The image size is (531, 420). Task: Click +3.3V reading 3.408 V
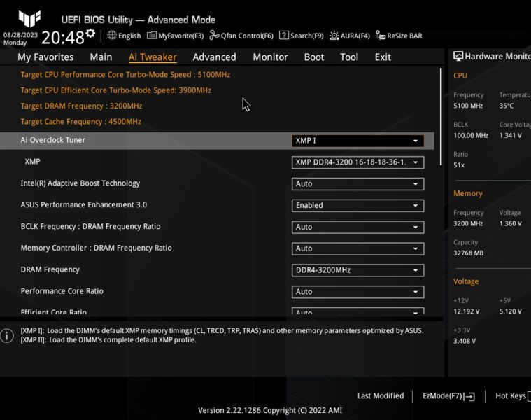[x=465, y=341]
